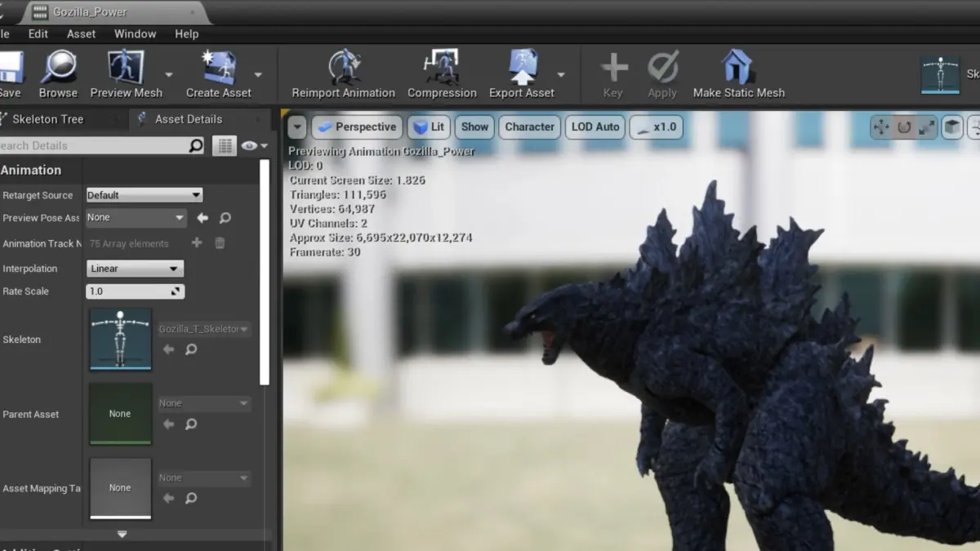This screenshot has width=980, height=551.
Task: Open the Preview Pose Asset None dropdown
Action: [x=136, y=218]
